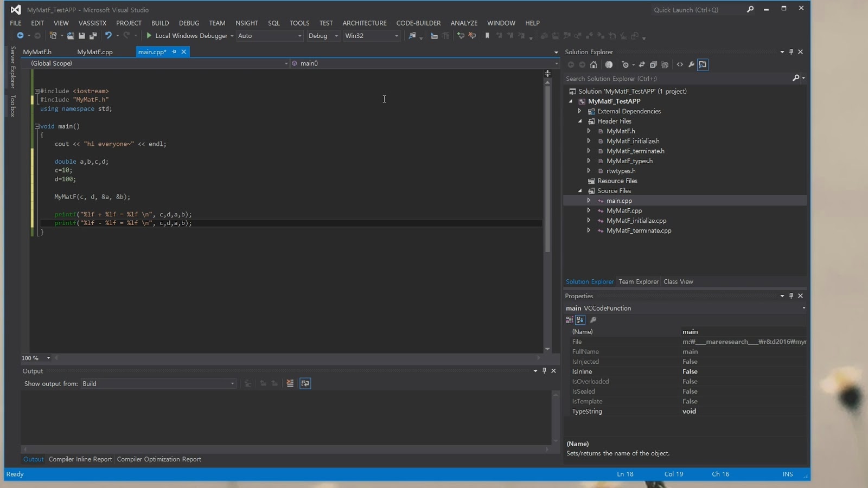This screenshot has width=868, height=488.
Task: Click the Show All Files icon
Action: click(665, 65)
